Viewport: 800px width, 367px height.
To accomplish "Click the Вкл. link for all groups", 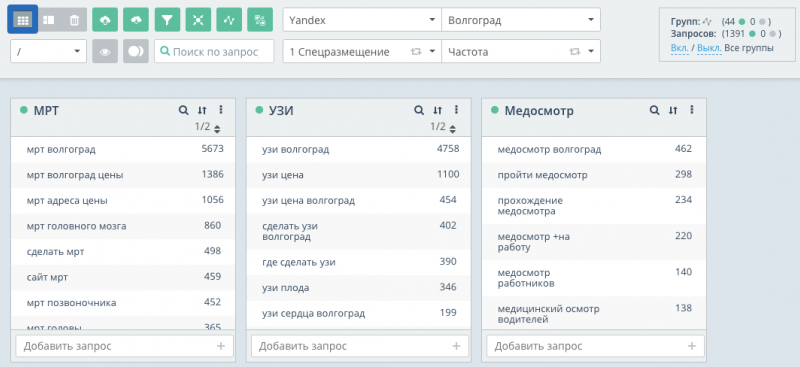I will coord(680,48).
